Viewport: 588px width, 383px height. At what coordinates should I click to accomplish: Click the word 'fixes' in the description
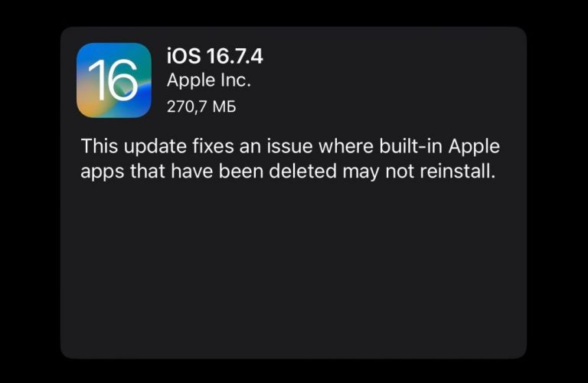click(213, 146)
